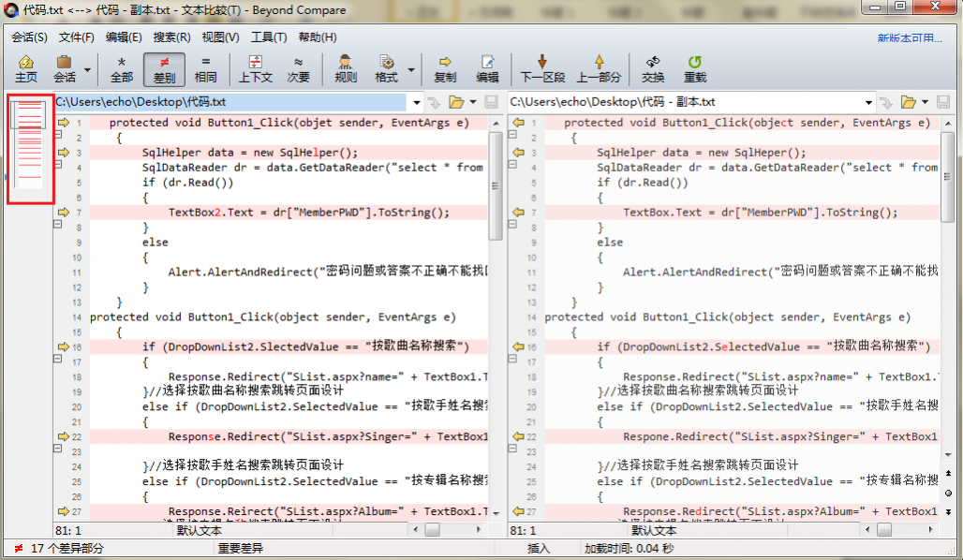
Task: Click the 交换 (Swap sides) icon
Action: 653,68
